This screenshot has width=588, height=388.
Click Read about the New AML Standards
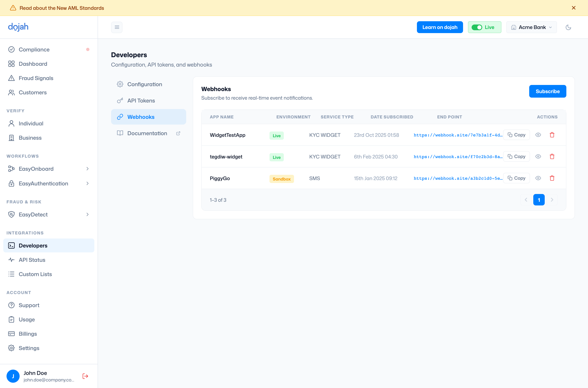tap(62, 8)
